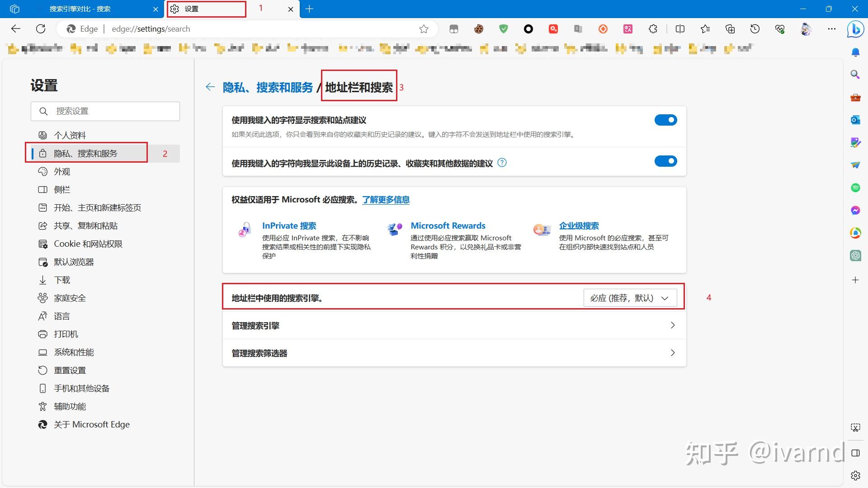Open Spotify from the Edge sidebar
Screen dimensions: 868x488
(855, 188)
